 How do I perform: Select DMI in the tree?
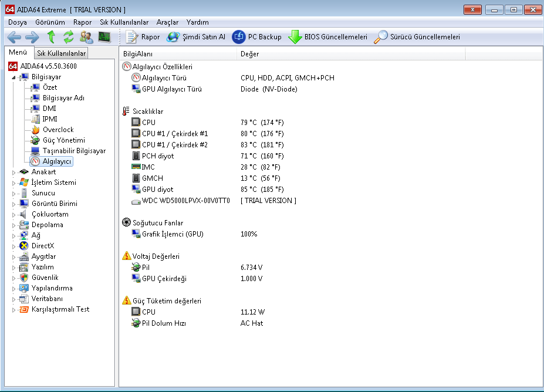[49, 109]
